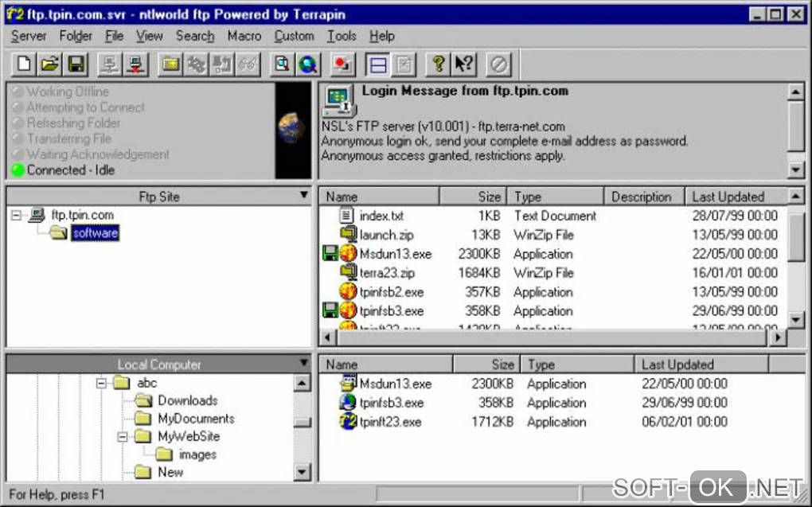Click the launch.zip archive file icon
The image size is (812, 507).
348,234
